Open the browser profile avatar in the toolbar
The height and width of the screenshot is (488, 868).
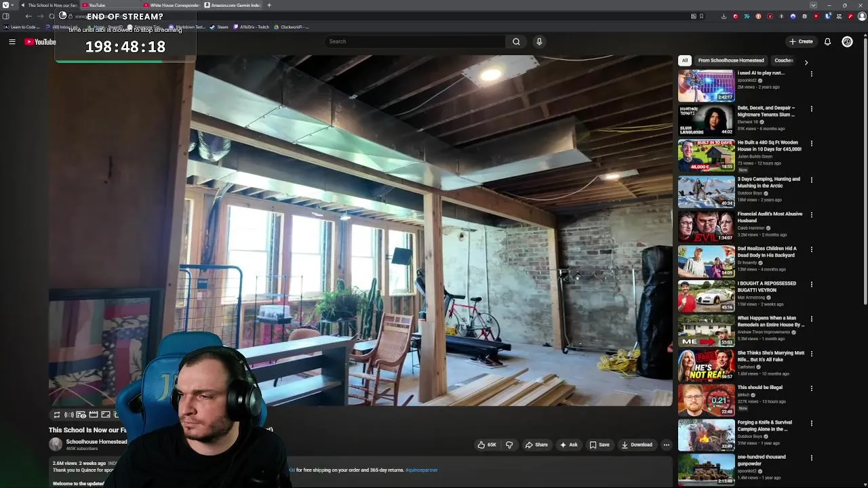[862, 16]
